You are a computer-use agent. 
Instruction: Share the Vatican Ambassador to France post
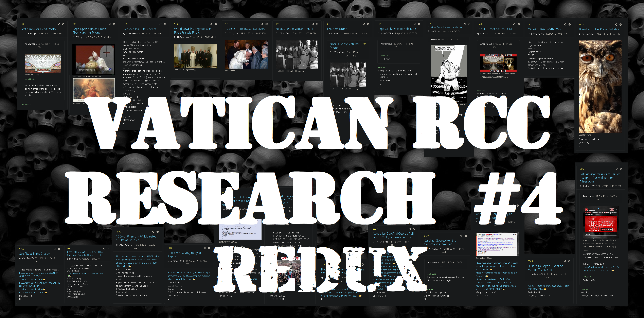(616, 169)
